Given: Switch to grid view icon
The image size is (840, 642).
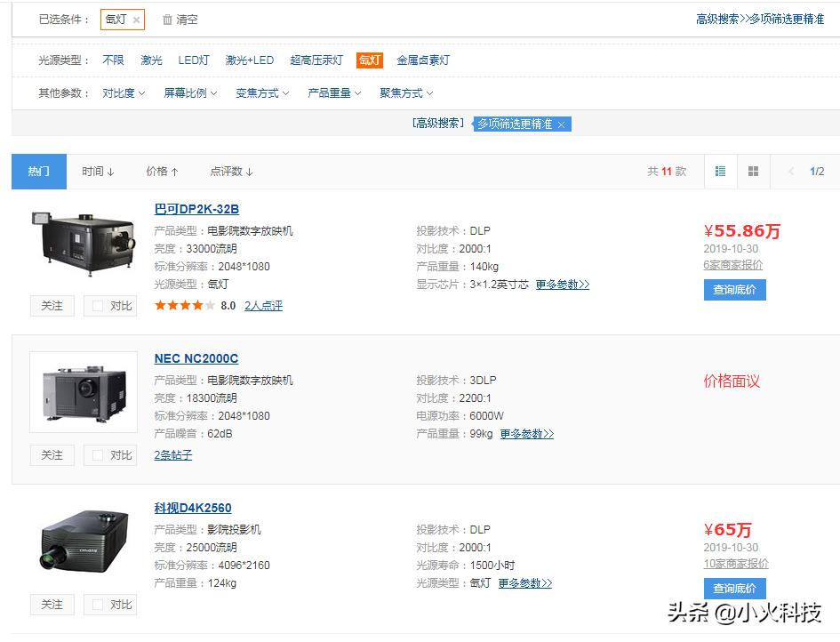Looking at the screenshot, I should 752,171.
